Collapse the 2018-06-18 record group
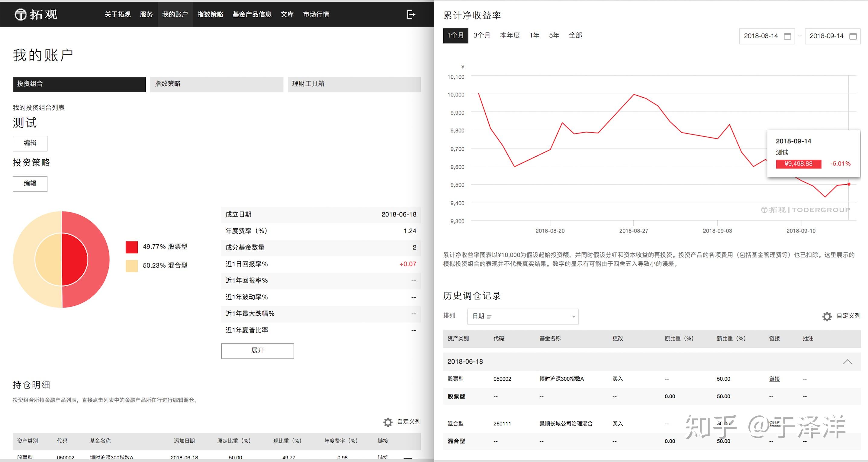Viewport: 868px width, 462px height. pos(847,362)
